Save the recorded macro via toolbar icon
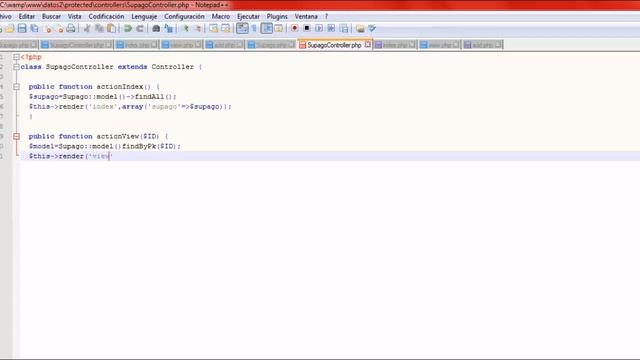Screen dimensions: 640x360 [344, 28]
